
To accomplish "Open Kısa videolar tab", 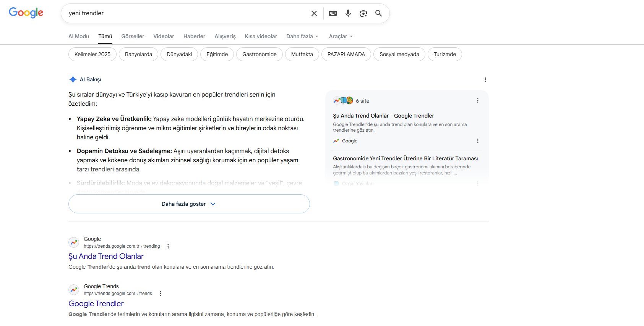I will [261, 36].
